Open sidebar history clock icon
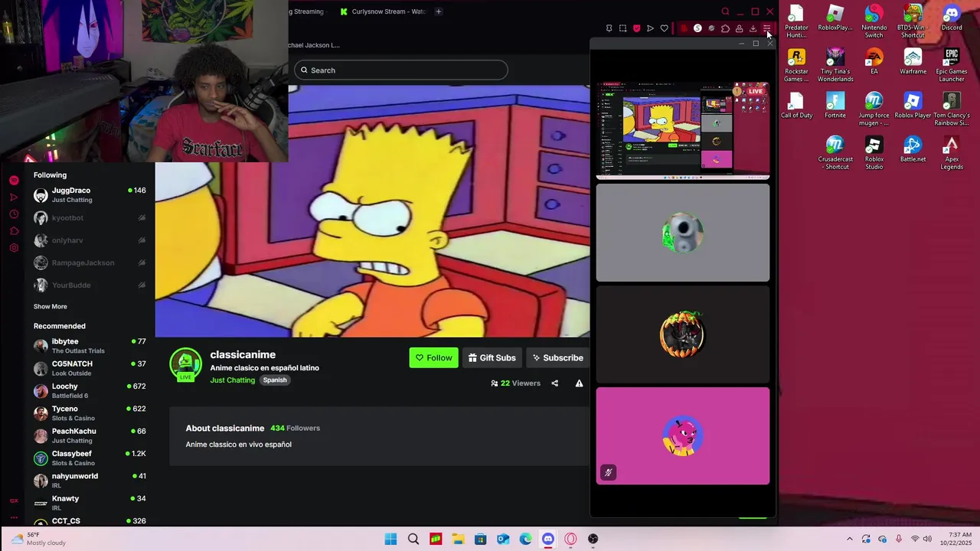The width and height of the screenshot is (980, 551). (14, 214)
